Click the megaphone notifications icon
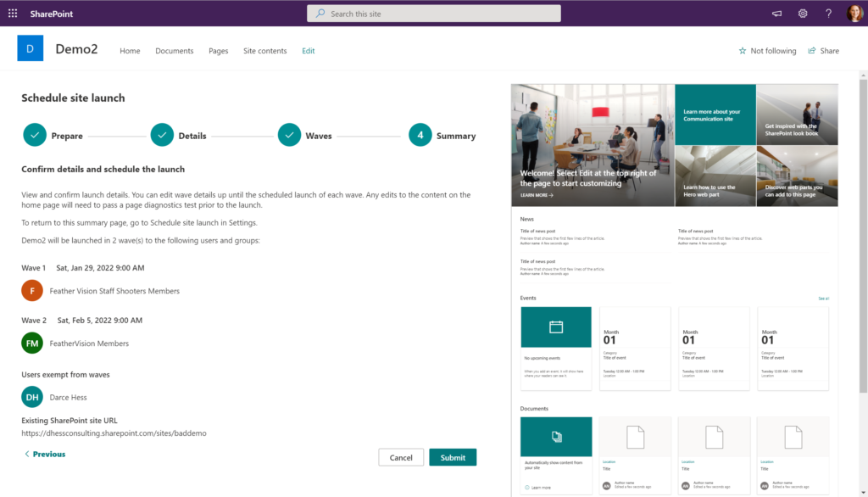868x497 pixels. click(x=777, y=14)
